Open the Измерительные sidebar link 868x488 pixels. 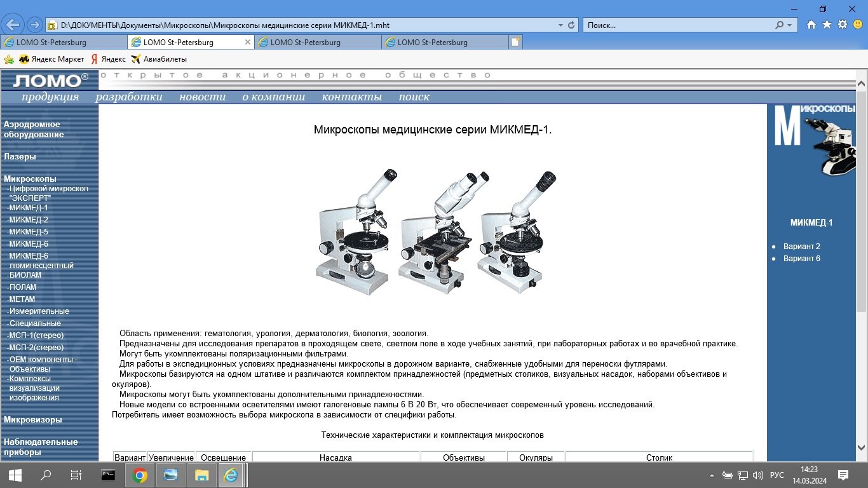coord(38,311)
